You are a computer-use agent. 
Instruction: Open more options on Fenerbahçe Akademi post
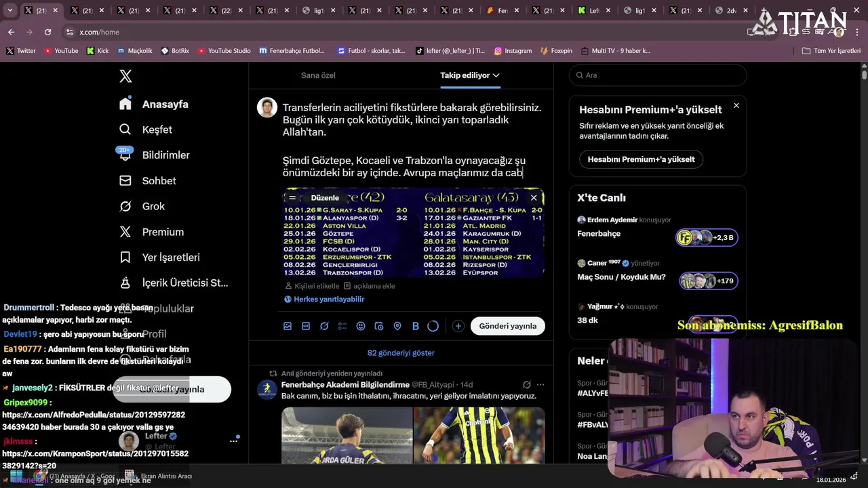[x=540, y=384]
